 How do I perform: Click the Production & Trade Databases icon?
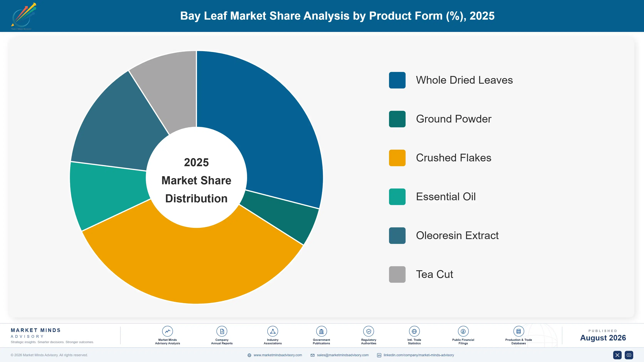518,331
